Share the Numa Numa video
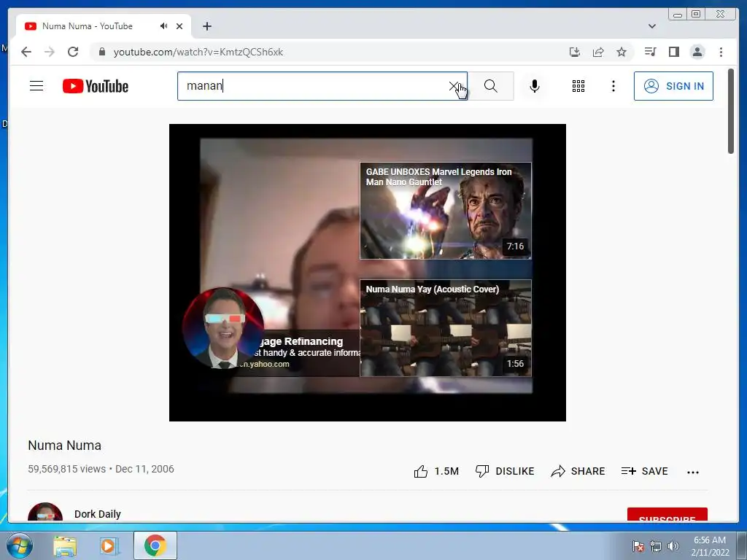This screenshot has width=747, height=560. 578,472
